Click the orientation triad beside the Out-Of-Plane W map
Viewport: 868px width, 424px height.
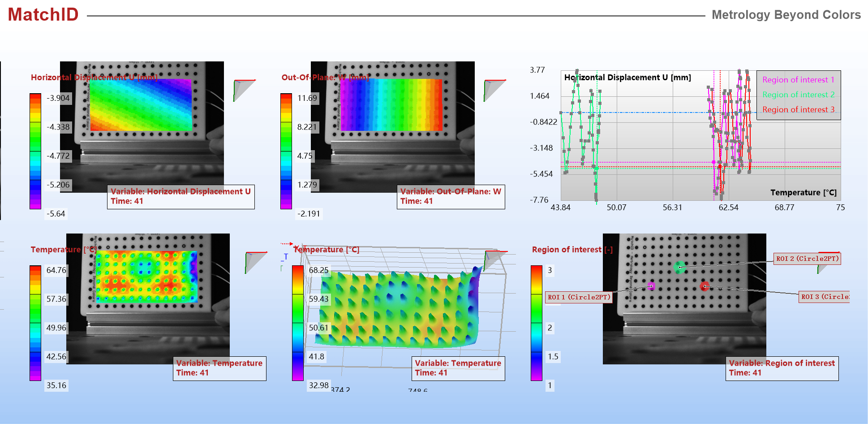coord(494,90)
